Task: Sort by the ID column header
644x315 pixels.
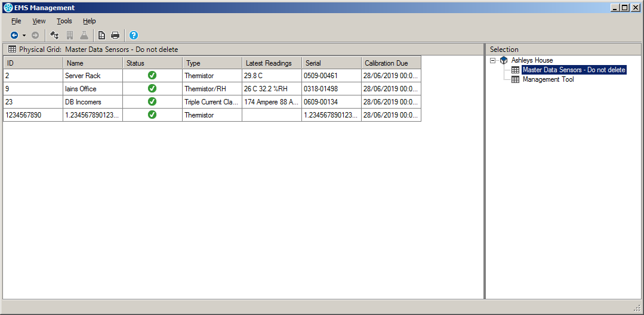Action: tap(33, 63)
